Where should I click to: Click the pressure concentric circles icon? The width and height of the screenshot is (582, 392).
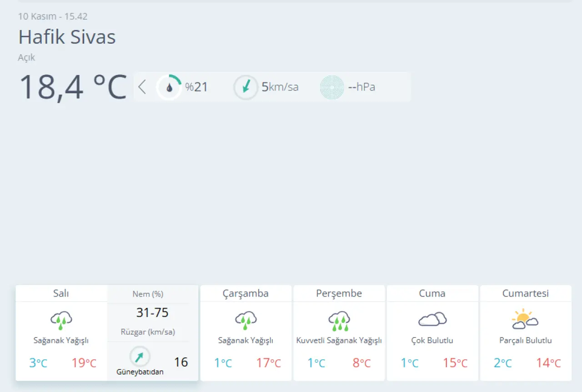332,87
